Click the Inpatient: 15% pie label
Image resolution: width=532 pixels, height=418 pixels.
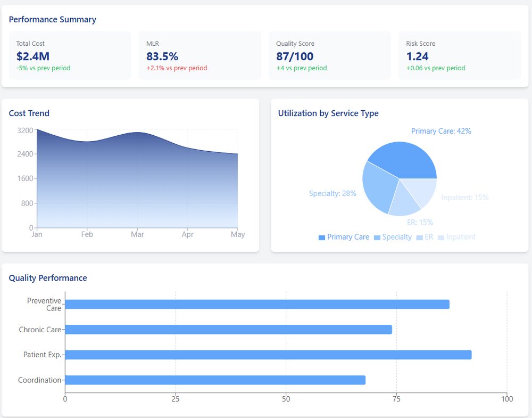465,198
